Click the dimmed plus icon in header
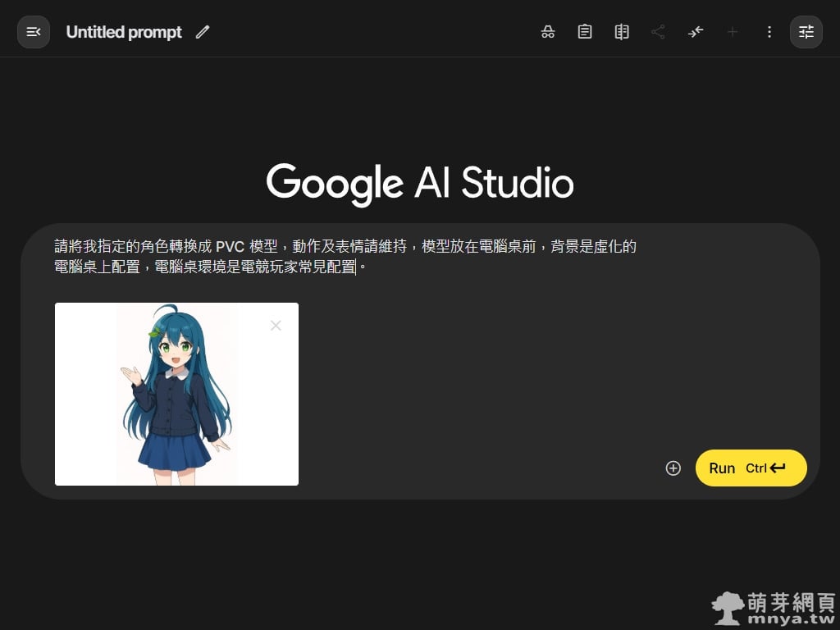The image size is (840, 630). 733,32
